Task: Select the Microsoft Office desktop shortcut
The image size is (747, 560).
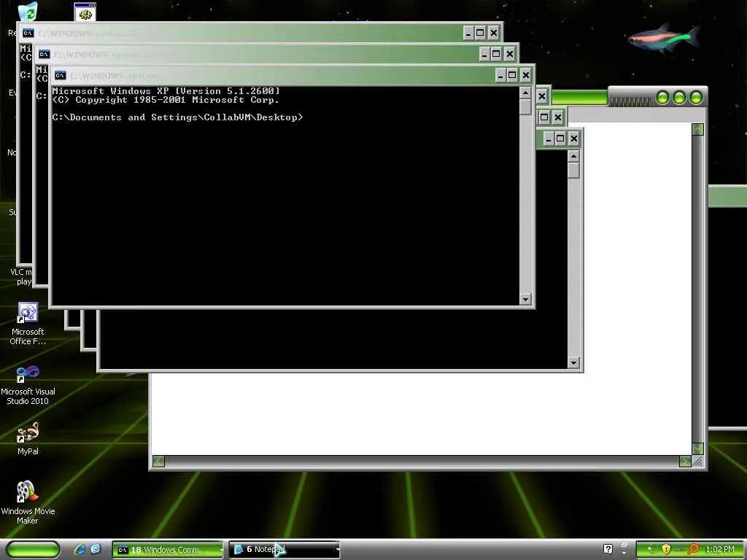Action: pos(28,323)
